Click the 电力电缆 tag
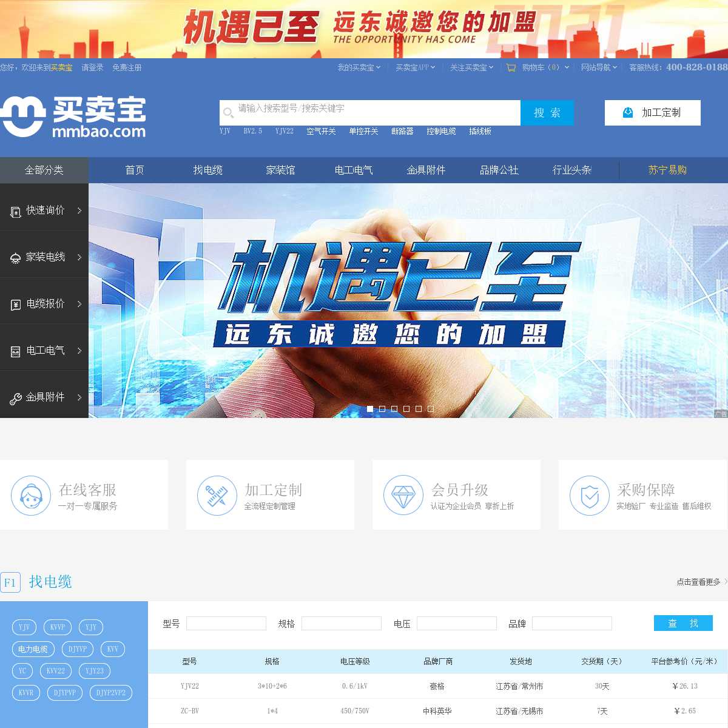This screenshot has width=728, height=728. click(33, 649)
